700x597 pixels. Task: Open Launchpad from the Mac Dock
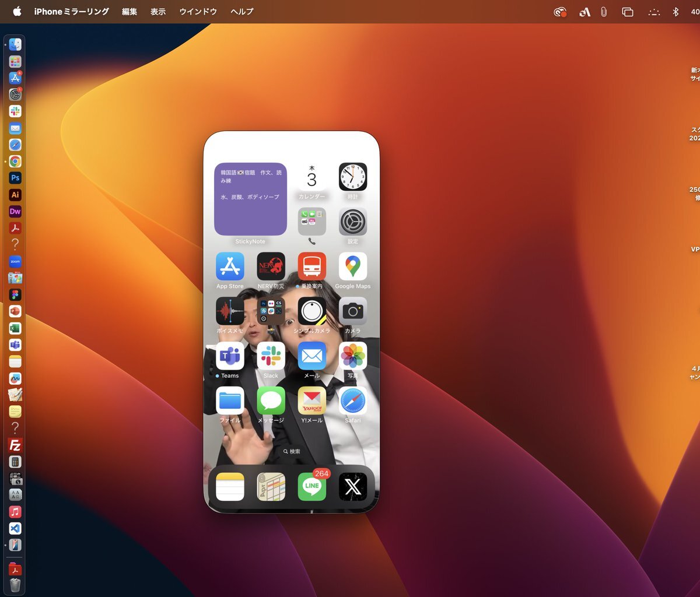click(15, 61)
